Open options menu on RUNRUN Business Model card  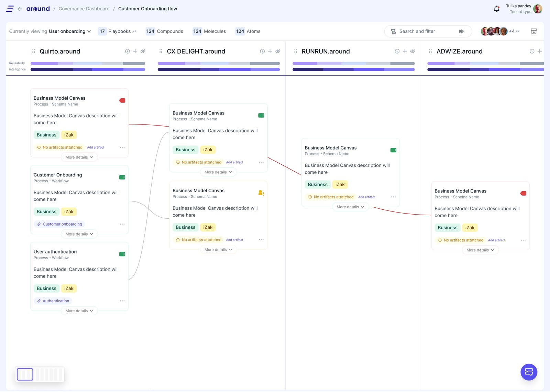(x=393, y=197)
